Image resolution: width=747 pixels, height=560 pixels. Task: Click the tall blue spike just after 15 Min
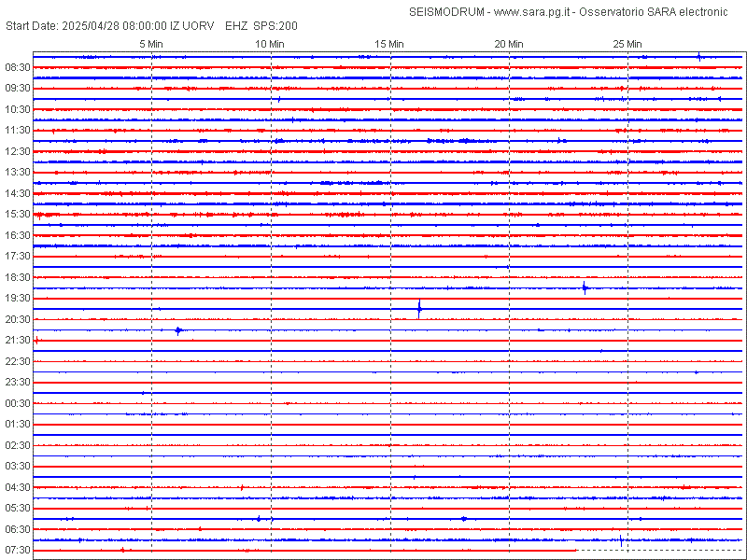click(419, 309)
